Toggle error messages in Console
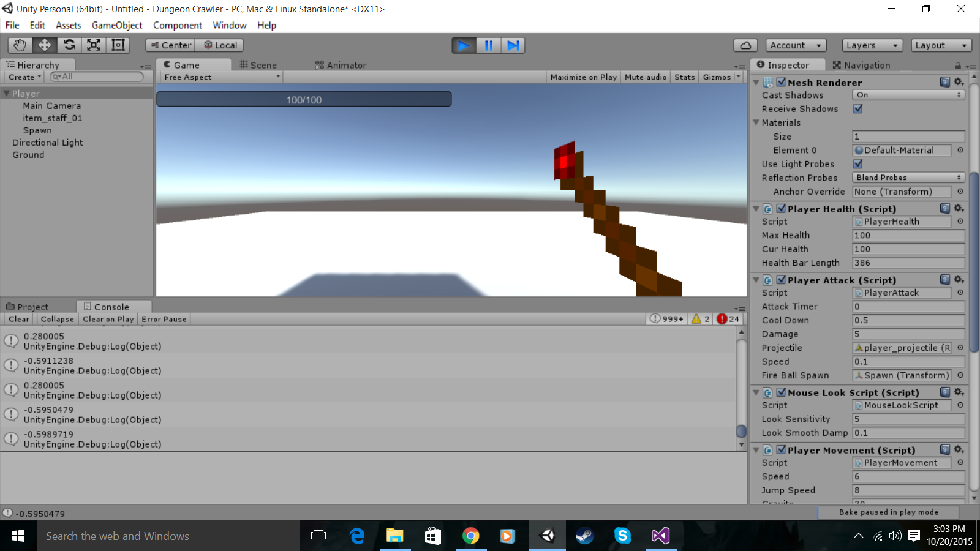 pyautogui.click(x=728, y=319)
